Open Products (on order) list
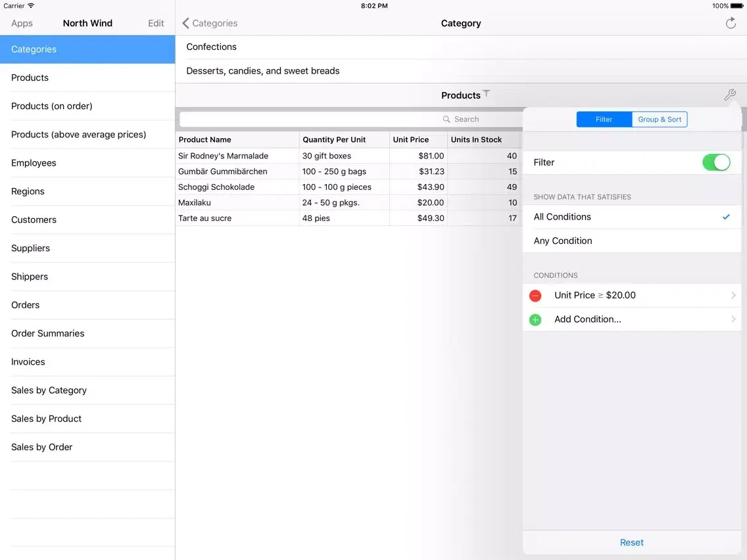This screenshot has width=747, height=560. [x=87, y=106]
